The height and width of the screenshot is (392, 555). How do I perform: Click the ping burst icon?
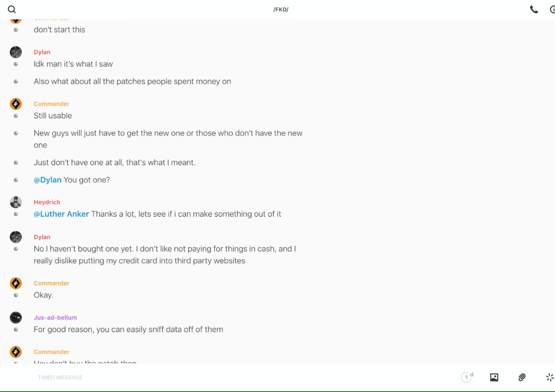coord(549,377)
